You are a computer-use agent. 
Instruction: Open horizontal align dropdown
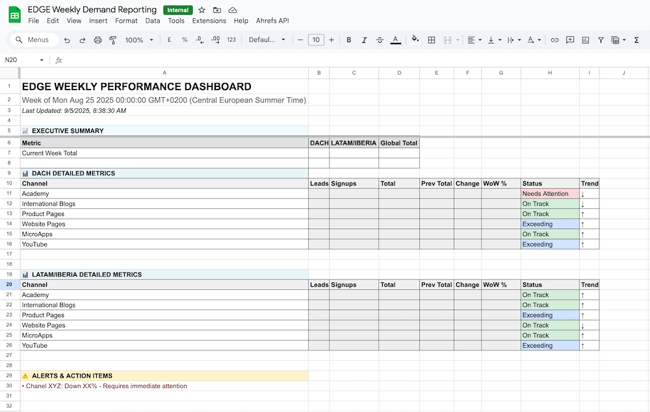click(474, 40)
